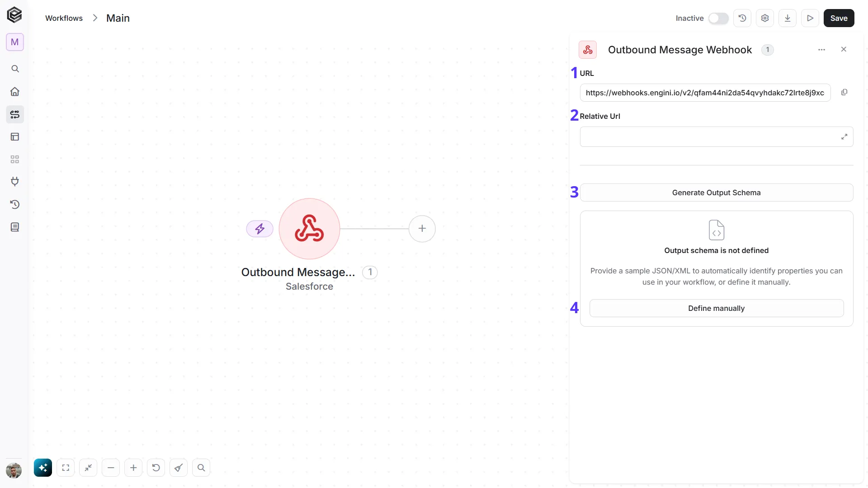Close the Outbound Message Webhook panel

click(844, 49)
